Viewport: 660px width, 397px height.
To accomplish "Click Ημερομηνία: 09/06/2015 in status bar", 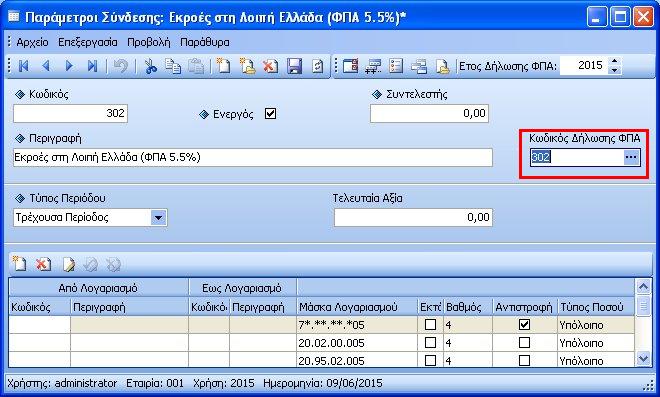I will [323, 384].
